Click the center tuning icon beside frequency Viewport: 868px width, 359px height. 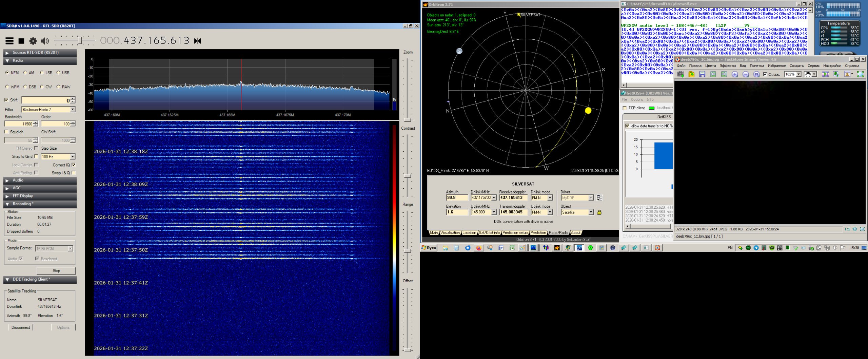tap(198, 41)
